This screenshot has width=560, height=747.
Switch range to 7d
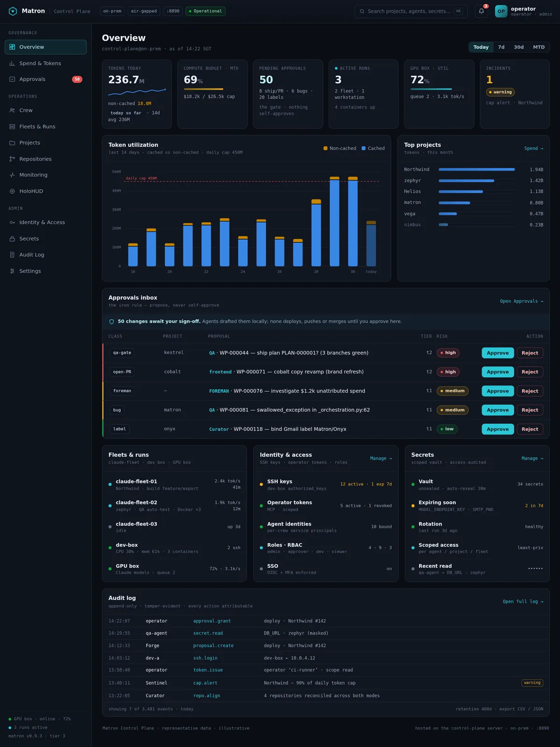[x=501, y=47]
